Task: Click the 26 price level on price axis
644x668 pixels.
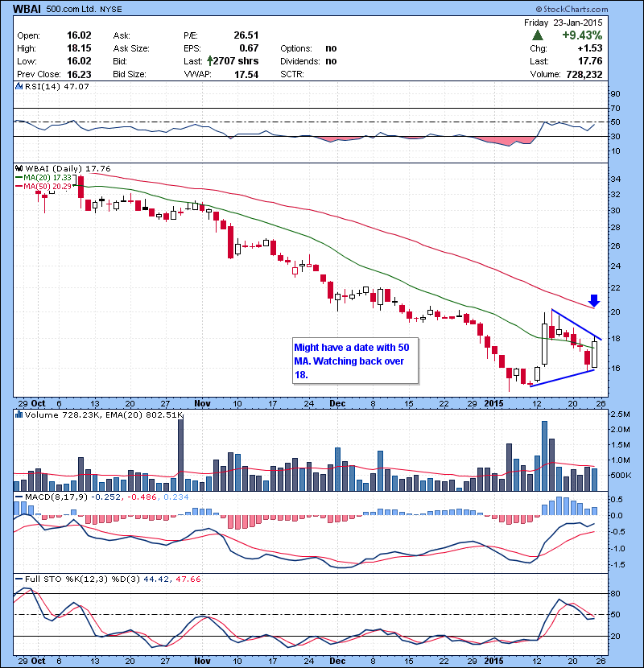Action: [616, 245]
